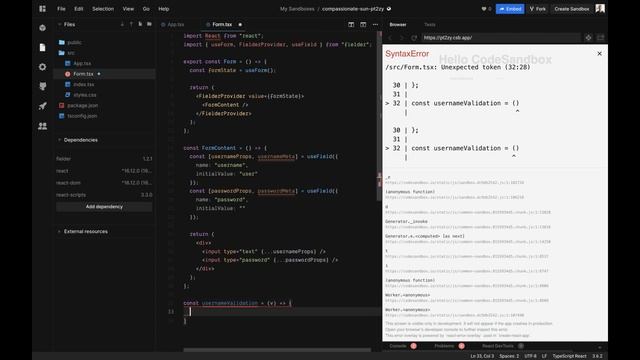Click the browser forward arrow
The width and height of the screenshot is (640, 360).
click(402, 38)
